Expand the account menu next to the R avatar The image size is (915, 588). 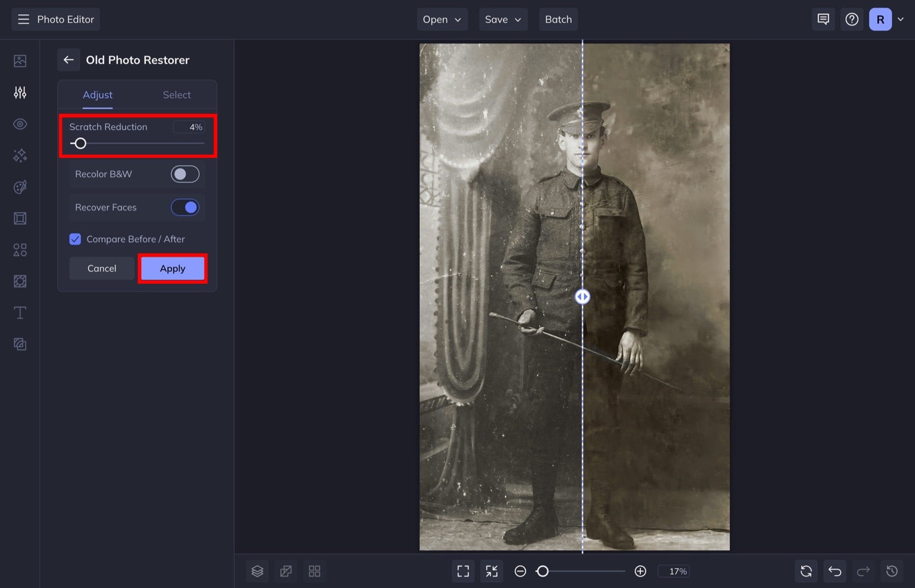pyautogui.click(x=902, y=19)
